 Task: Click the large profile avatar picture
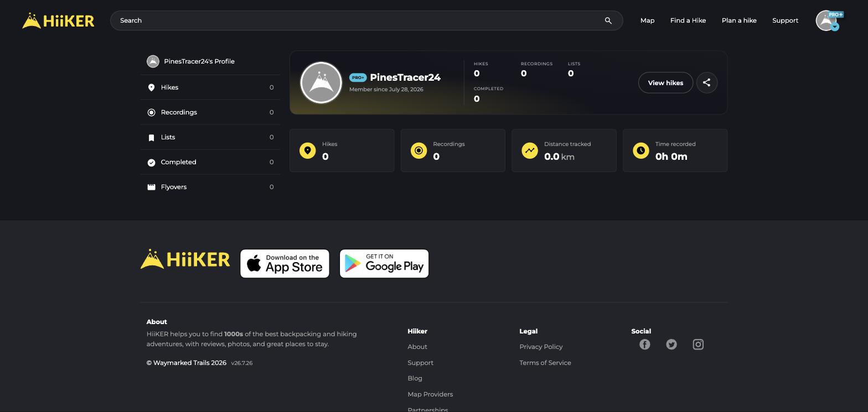coord(321,82)
